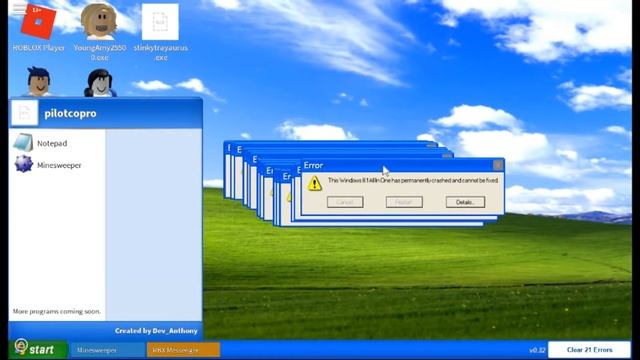Click Cancel in the front Error dialog

345,202
